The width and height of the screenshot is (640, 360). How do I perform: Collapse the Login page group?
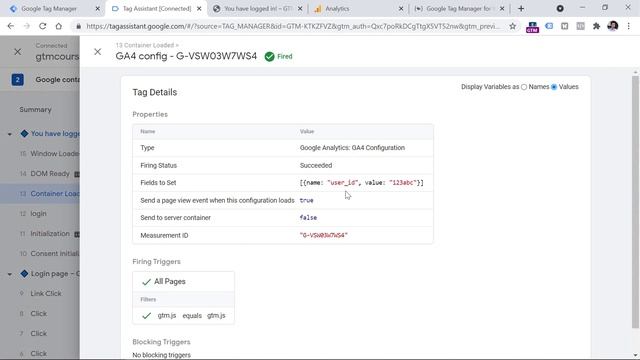(10, 274)
